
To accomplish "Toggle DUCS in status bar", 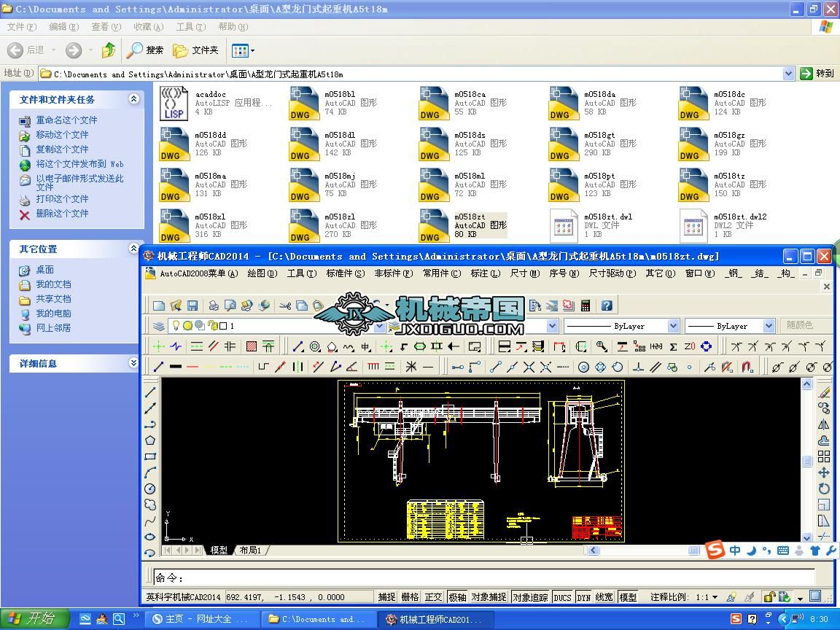I will pyautogui.click(x=562, y=596).
